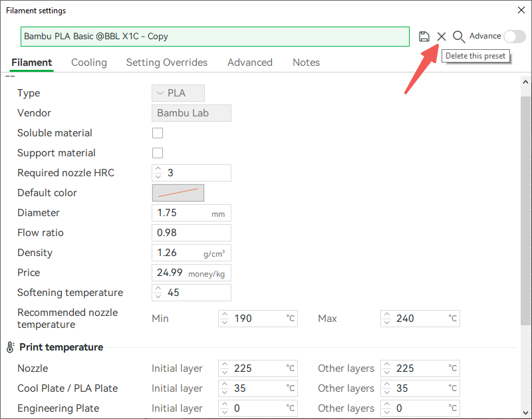Open the settings search magnifier icon
532x419 pixels.
pos(459,37)
